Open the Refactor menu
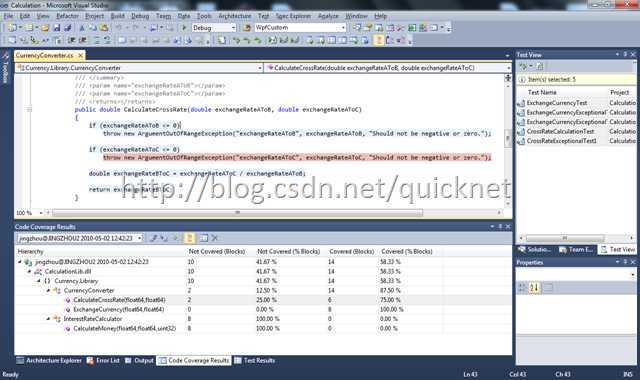640x380 pixels. 67,16
